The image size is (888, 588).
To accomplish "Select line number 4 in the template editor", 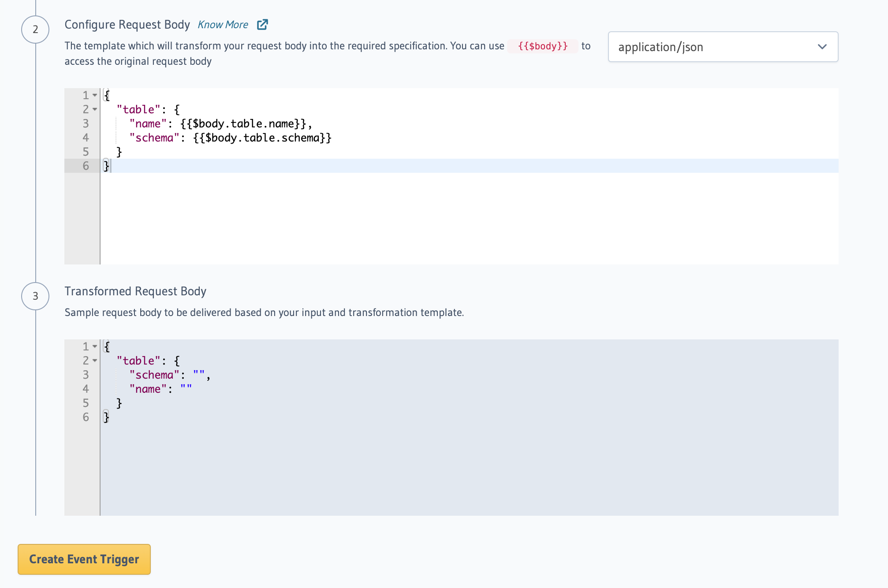I will point(86,138).
